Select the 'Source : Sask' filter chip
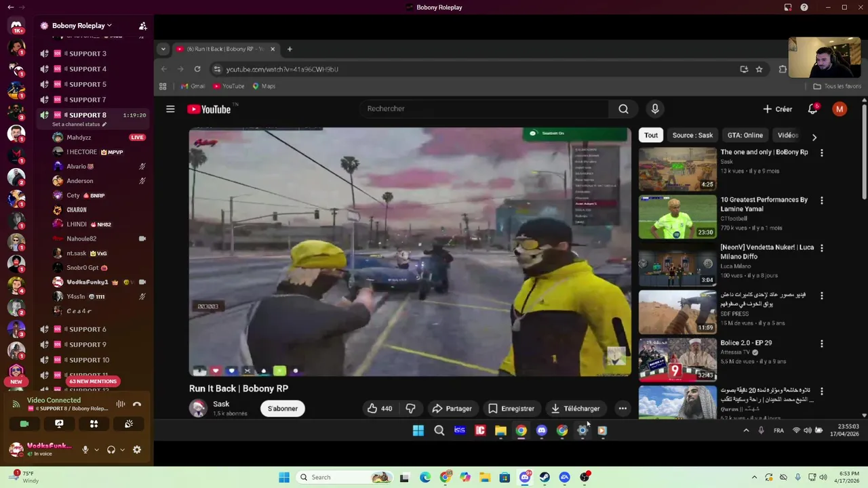The image size is (868, 488). (x=692, y=135)
